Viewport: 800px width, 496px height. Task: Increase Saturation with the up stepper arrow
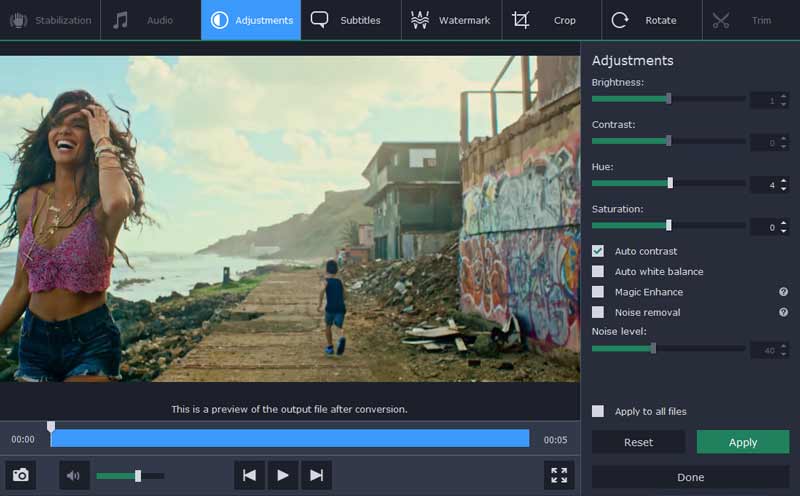click(x=784, y=223)
